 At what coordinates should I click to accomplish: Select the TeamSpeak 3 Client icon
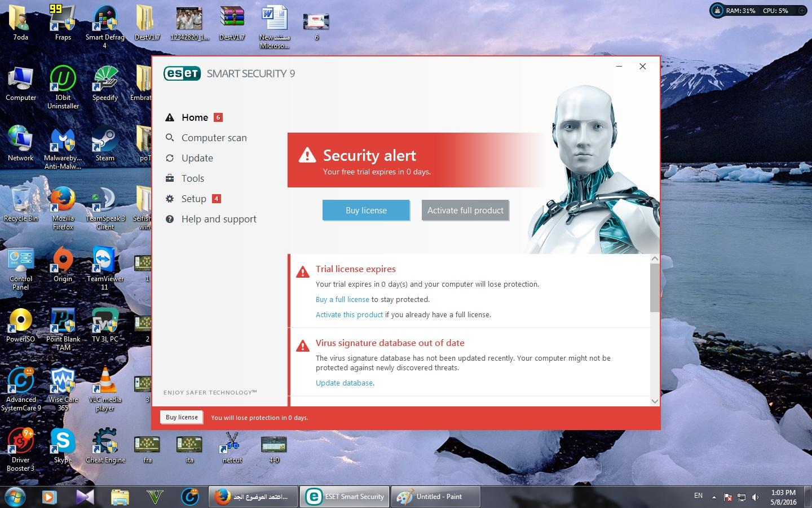pos(105,208)
